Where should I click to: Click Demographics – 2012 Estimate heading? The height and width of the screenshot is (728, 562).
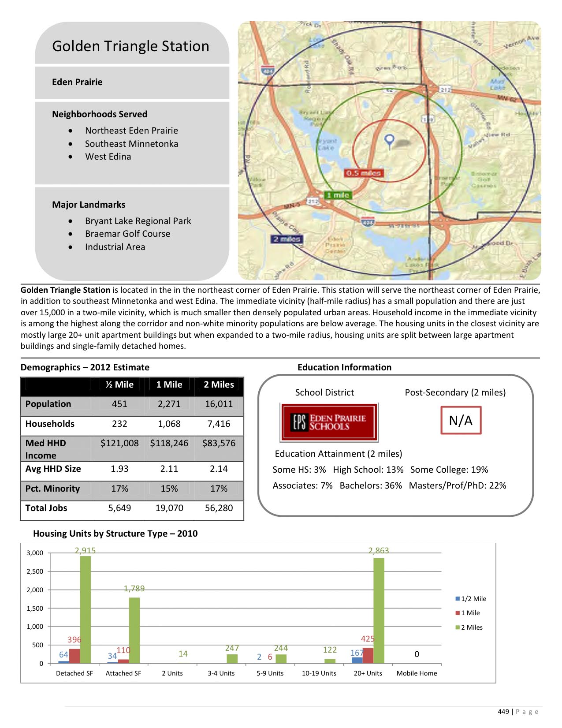point(85,367)
